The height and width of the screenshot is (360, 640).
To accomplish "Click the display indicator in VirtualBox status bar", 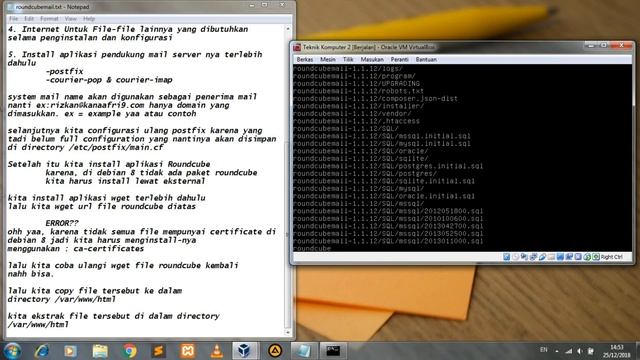I will 560,257.
